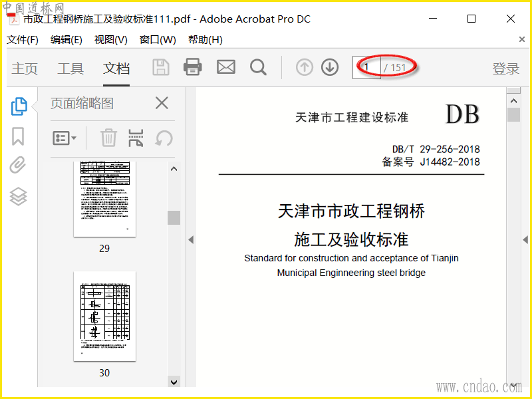
Task: Open the 窗口(W) menu
Action: (x=158, y=40)
